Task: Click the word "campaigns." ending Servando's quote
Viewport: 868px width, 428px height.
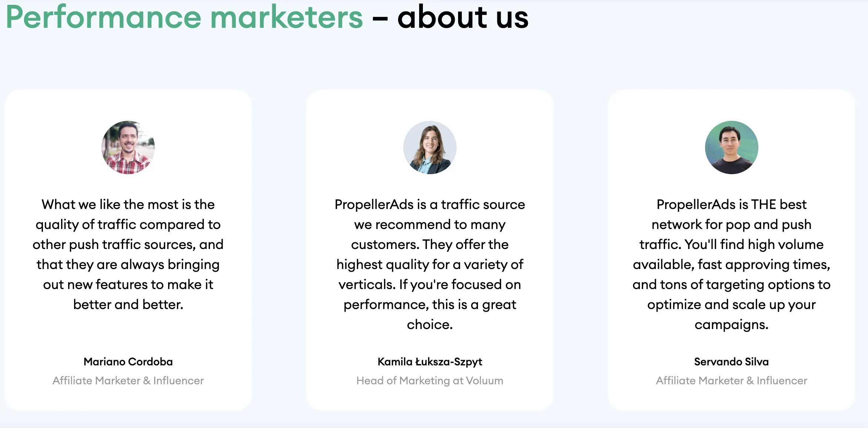Action: tap(731, 325)
